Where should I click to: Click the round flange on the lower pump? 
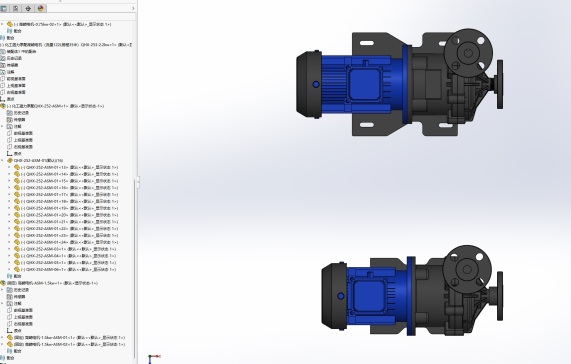tap(467, 270)
